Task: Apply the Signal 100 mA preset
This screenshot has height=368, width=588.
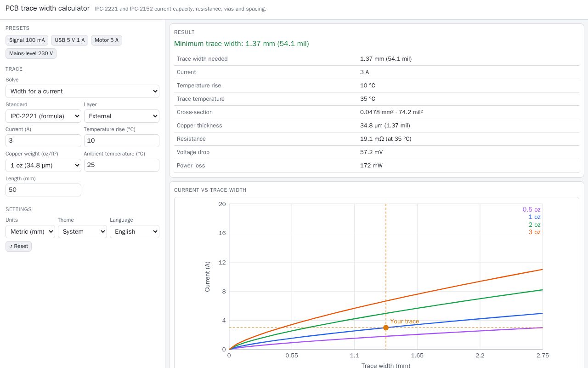Action: point(27,40)
